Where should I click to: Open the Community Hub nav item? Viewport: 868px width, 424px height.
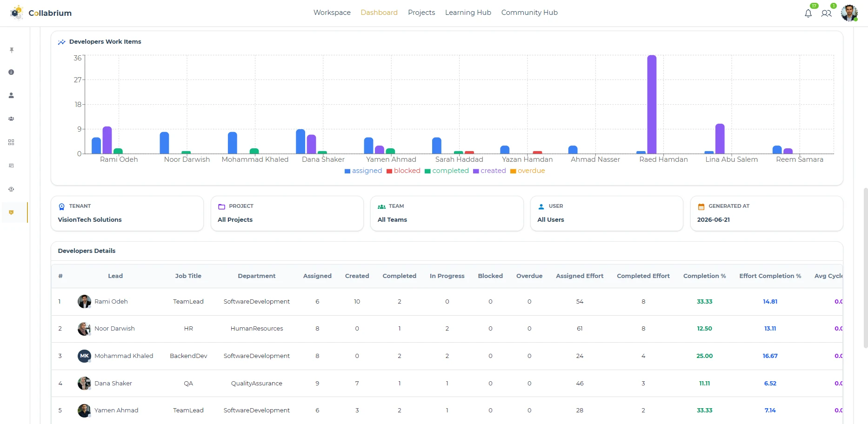coord(529,13)
